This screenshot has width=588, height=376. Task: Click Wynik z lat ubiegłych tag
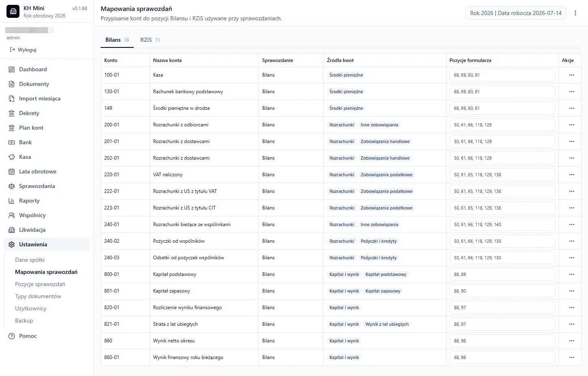387,324
